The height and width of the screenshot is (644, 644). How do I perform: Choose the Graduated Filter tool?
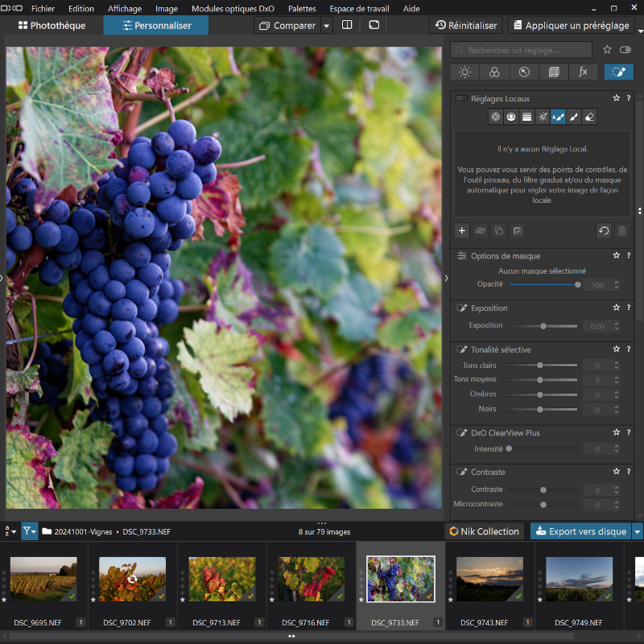pos(526,117)
